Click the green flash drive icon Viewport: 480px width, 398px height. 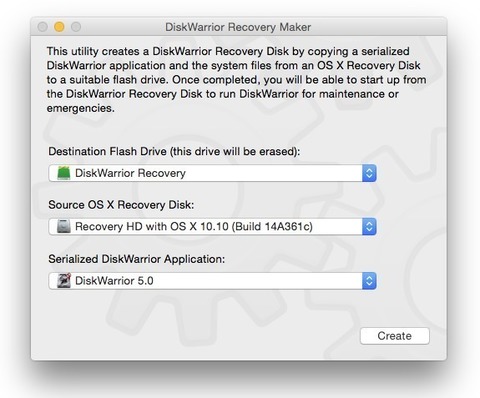(63, 173)
